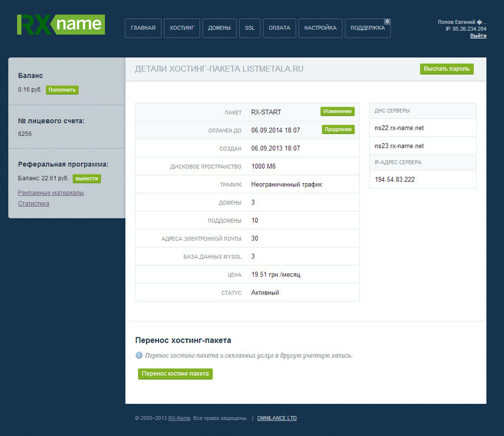Open the Рекламные материалы link
Image resolution: width=504 pixels, height=436 pixels.
pos(51,193)
